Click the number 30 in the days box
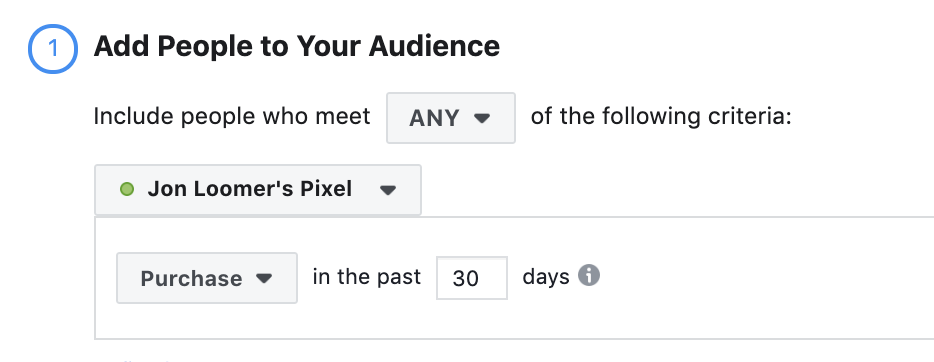Viewport: 934px width, 362px height. [x=465, y=279]
